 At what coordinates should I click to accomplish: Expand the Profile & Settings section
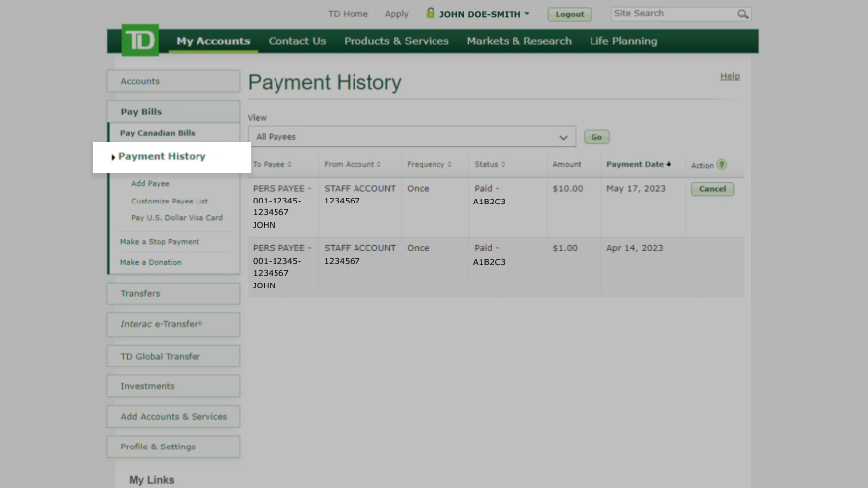click(173, 447)
